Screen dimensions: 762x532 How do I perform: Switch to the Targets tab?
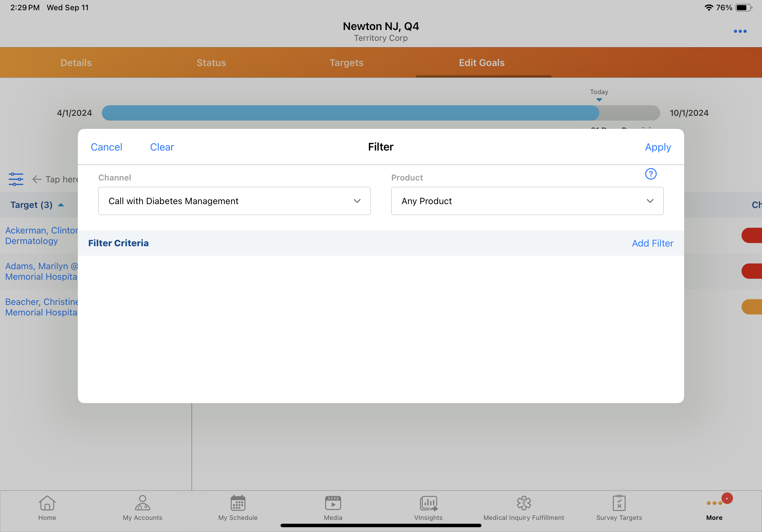click(x=346, y=63)
